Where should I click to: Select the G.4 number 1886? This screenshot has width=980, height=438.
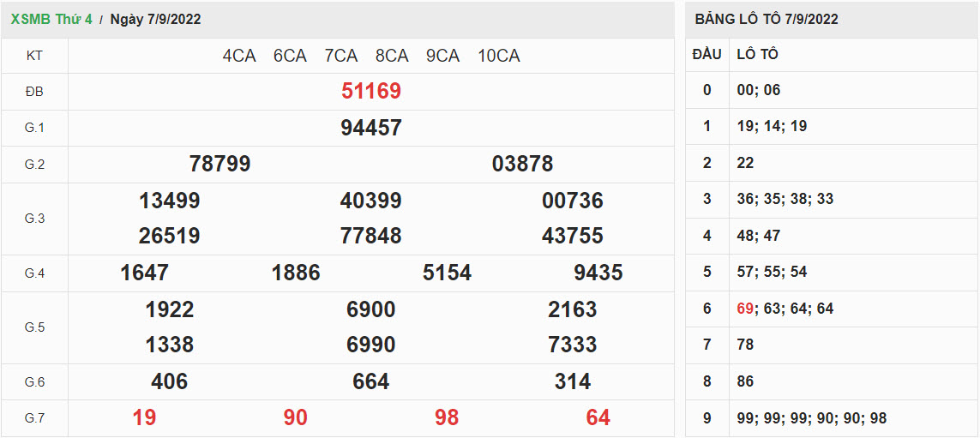coord(295,273)
